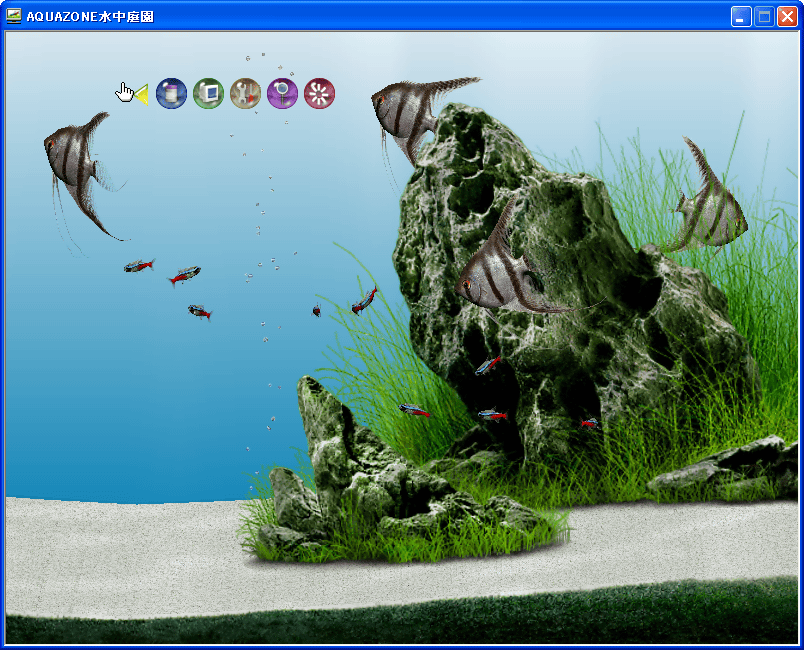The height and width of the screenshot is (650, 804).
Task: Select the purple magnifying glass icon
Action: click(282, 94)
